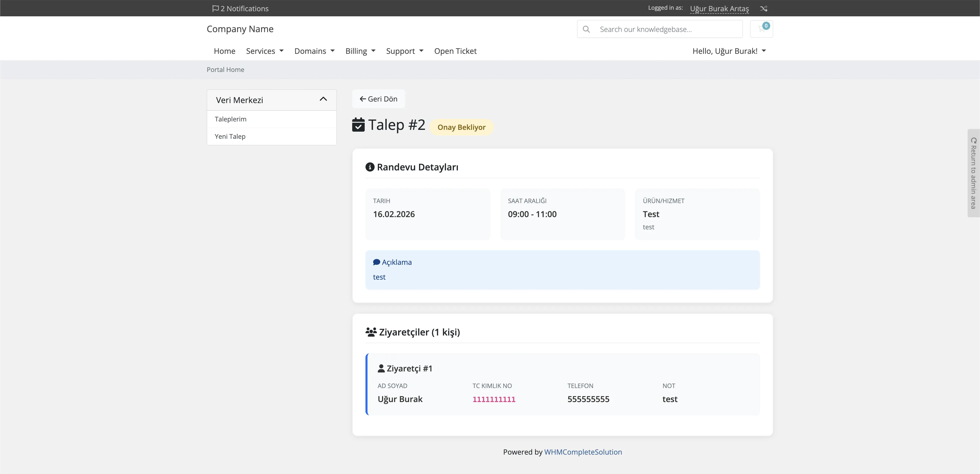This screenshot has height=474, width=980.
Task: Click the Onay Bekliyor status badge
Action: pyautogui.click(x=461, y=127)
